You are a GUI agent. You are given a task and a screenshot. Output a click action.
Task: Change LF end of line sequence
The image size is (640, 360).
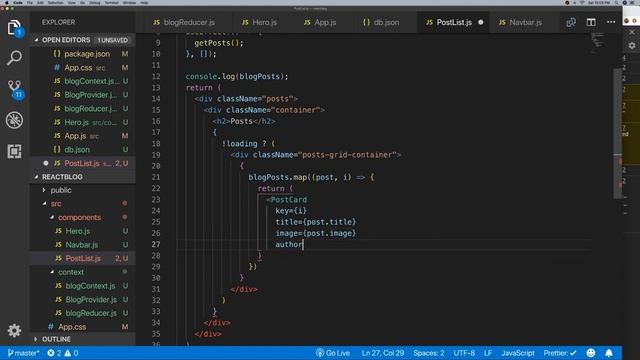pos(488,353)
